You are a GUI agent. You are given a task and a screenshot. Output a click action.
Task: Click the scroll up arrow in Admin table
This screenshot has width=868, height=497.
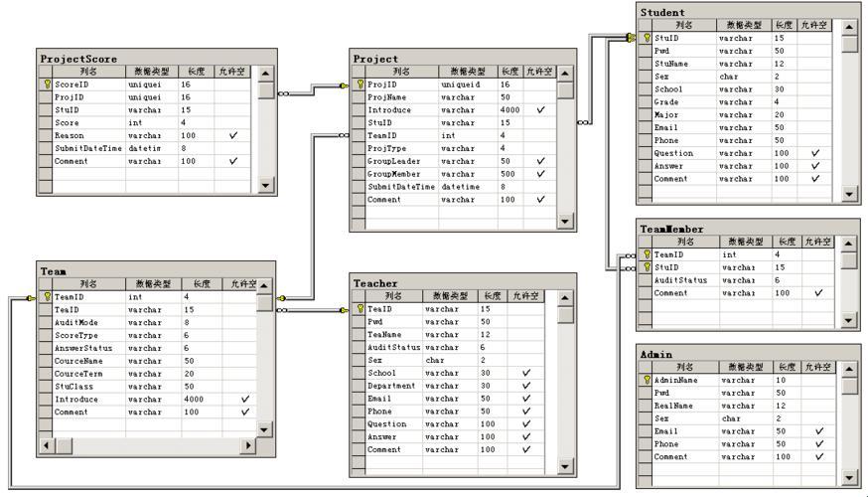click(x=850, y=369)
